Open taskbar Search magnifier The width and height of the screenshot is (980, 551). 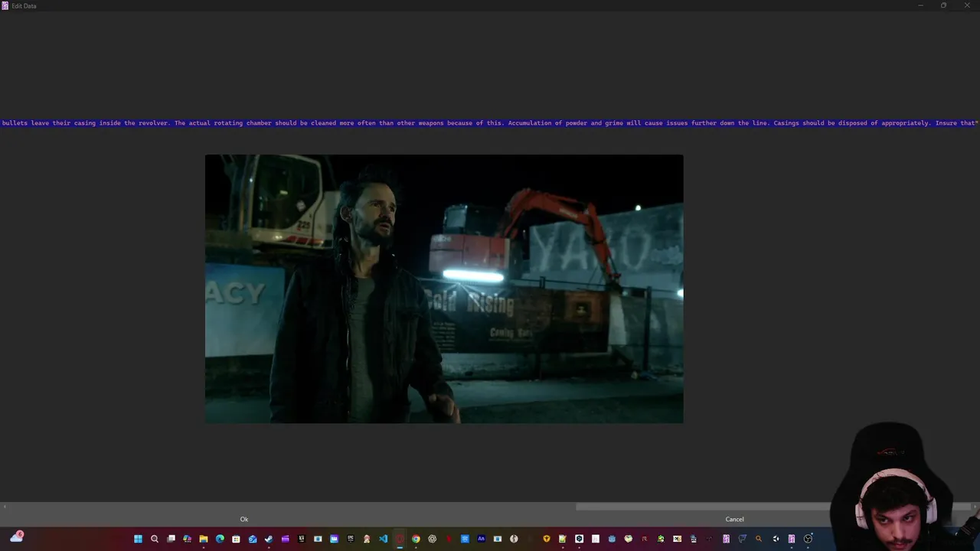[x=154, y=539]
